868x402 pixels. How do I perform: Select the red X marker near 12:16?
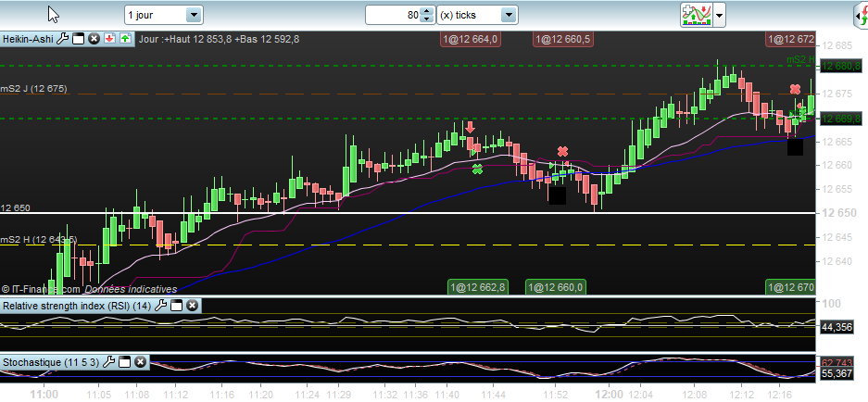click(796, 89)
